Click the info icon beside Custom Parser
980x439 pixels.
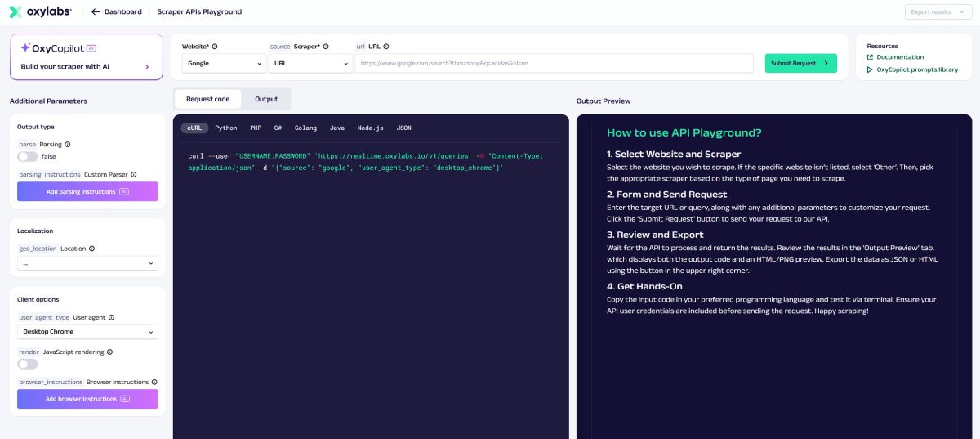point(133,174)
